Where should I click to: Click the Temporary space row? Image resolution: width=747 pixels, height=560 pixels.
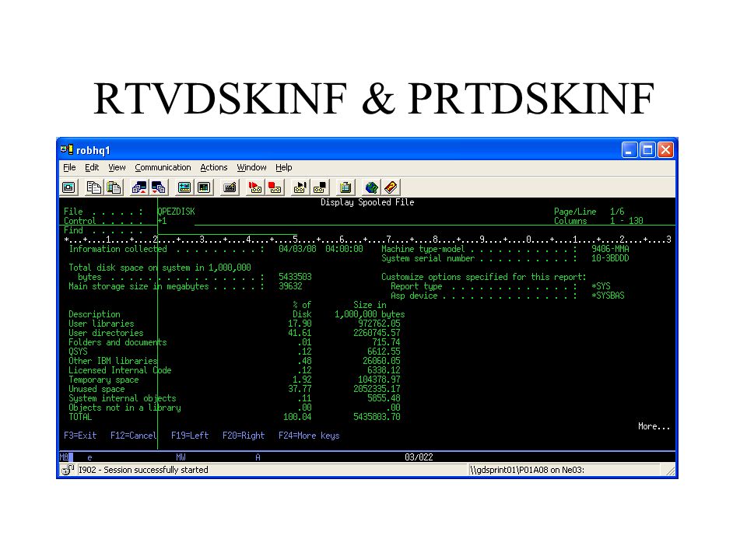(x=234, y=380)
